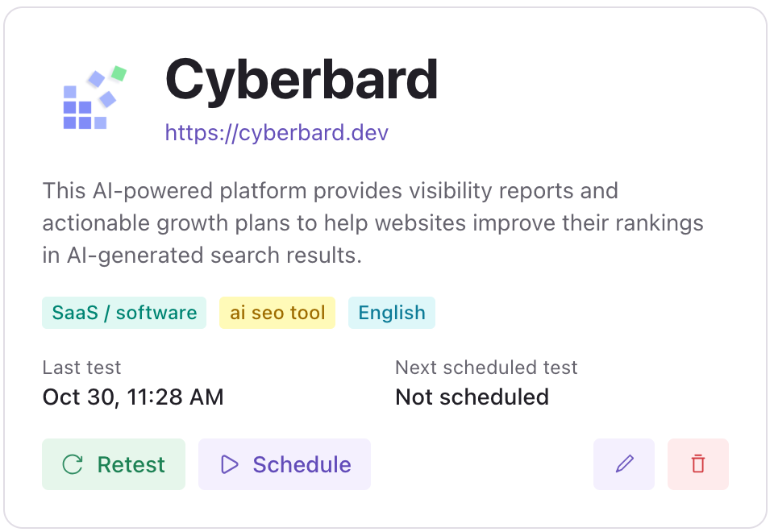Edit project with the pencil icon
Image resolution: width=774 pixels, height=532 pixels.
point(624,464)
